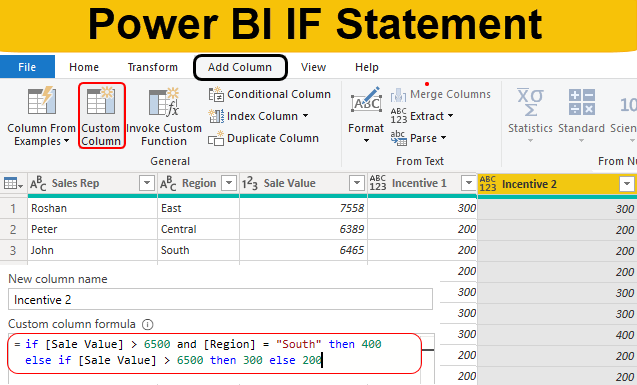Open the Sale Value filter dropdown
This screenshot has width=637, height=385.
coord(357,183)
